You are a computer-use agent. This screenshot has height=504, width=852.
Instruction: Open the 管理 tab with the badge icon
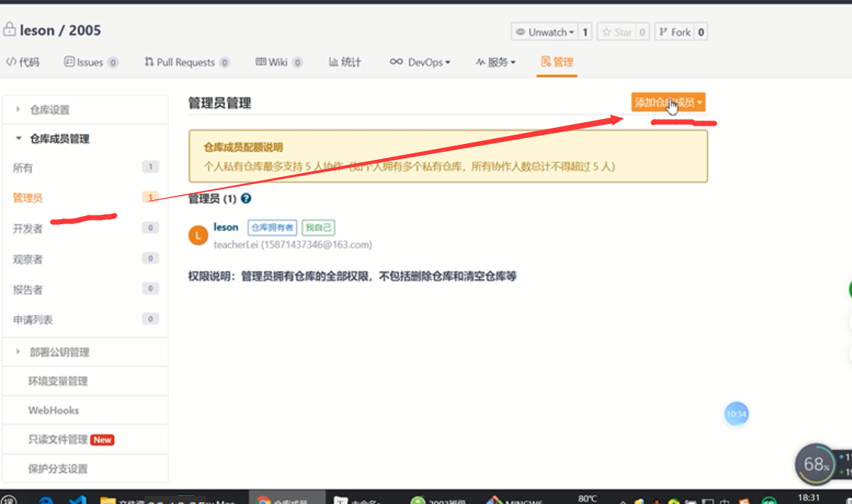tap(546, 63)
